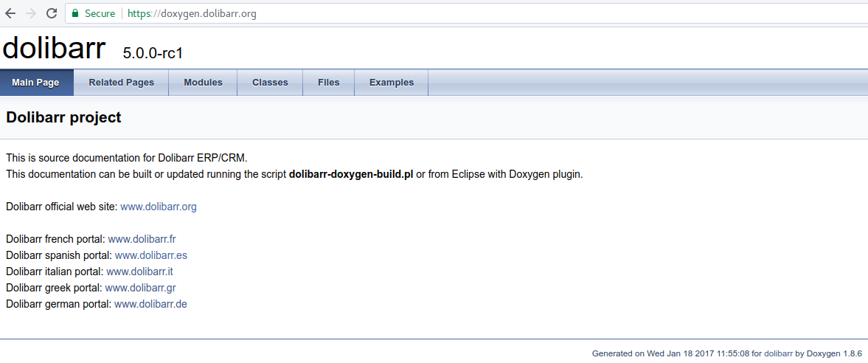Click the 'Doxygen 1.8.6' footer text
Viewport: 868px width, 363px height.
coord(834,353)
